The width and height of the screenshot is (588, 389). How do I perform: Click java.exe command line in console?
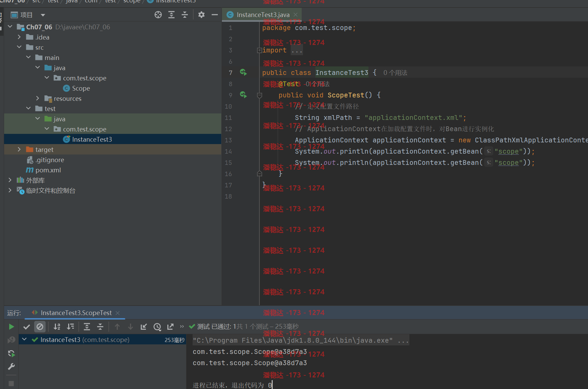point(300,340)
